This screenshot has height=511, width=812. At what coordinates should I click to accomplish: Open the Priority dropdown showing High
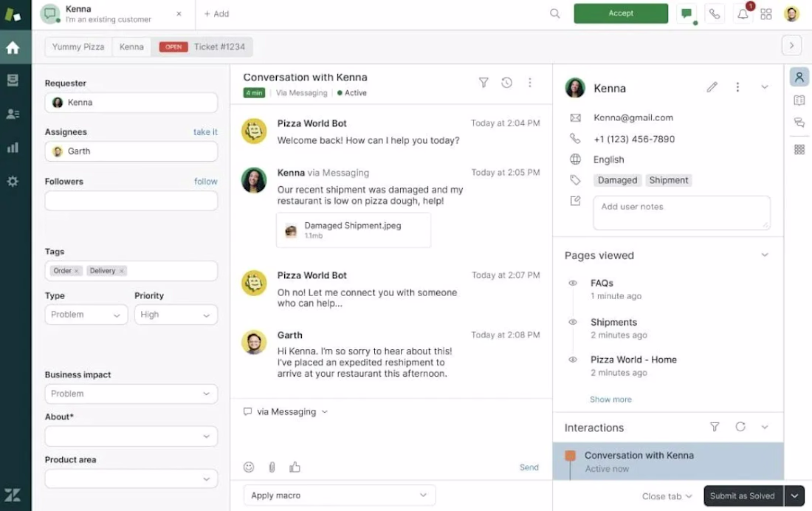[176, 315]
